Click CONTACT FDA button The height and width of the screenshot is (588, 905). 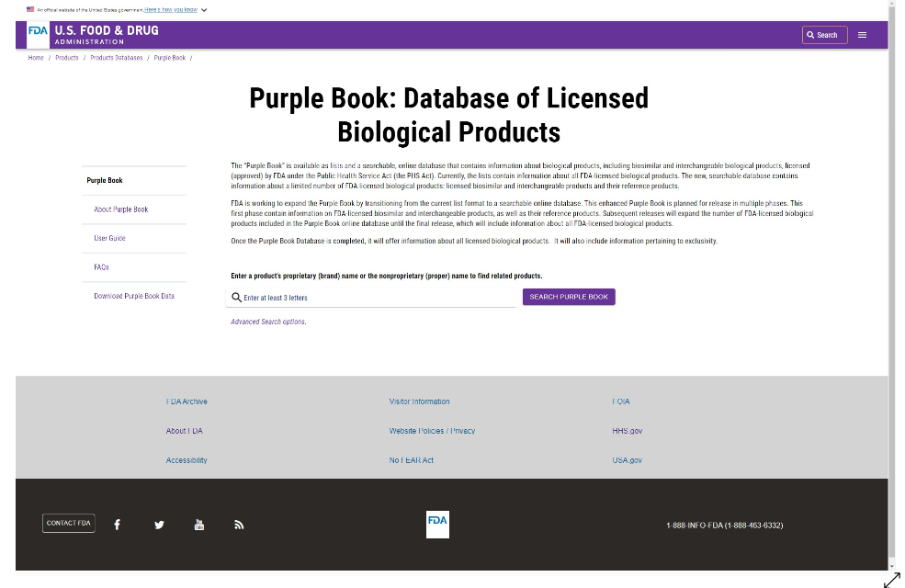[69, 524]
